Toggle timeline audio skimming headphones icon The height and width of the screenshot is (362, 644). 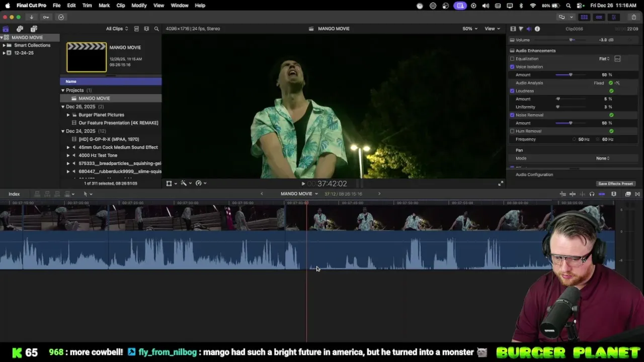(x=592, y=194)
